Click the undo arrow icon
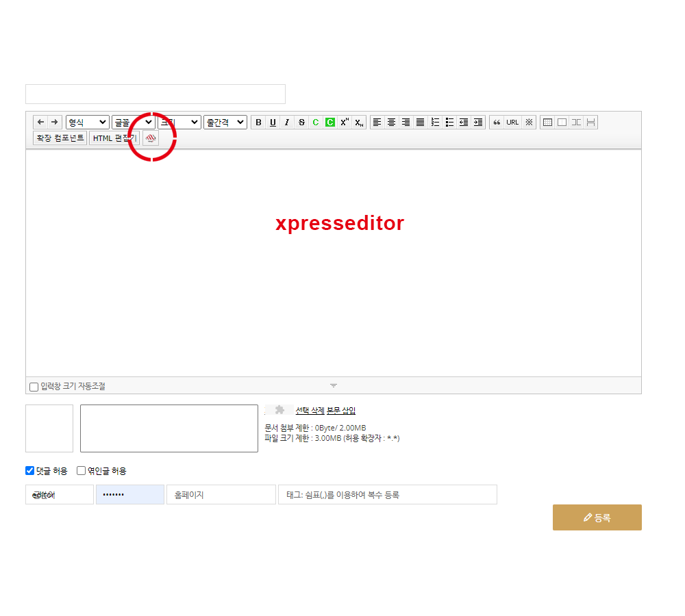Viewport: 685px width, 616px height. 40,123
